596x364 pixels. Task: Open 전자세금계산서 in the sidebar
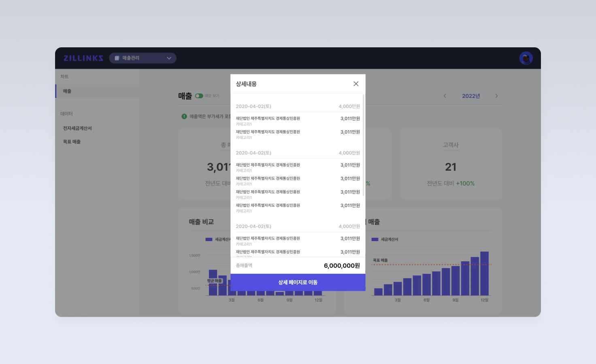point(77,128)
